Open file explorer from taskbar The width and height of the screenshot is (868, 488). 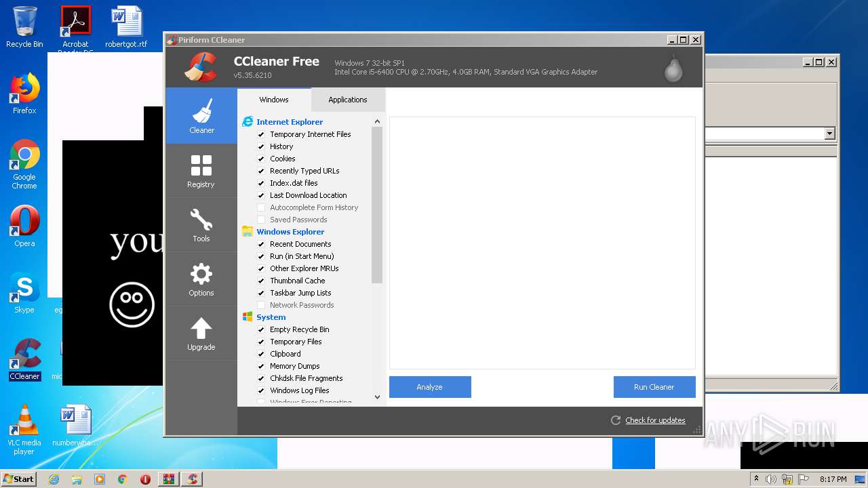pyautogui.click(x=77, y=479)
